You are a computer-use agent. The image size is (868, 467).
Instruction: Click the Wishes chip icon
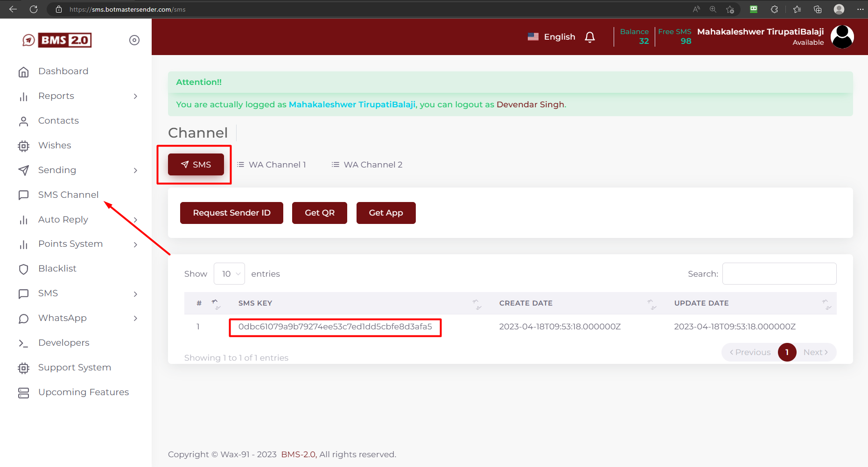[x=24, y=146]
